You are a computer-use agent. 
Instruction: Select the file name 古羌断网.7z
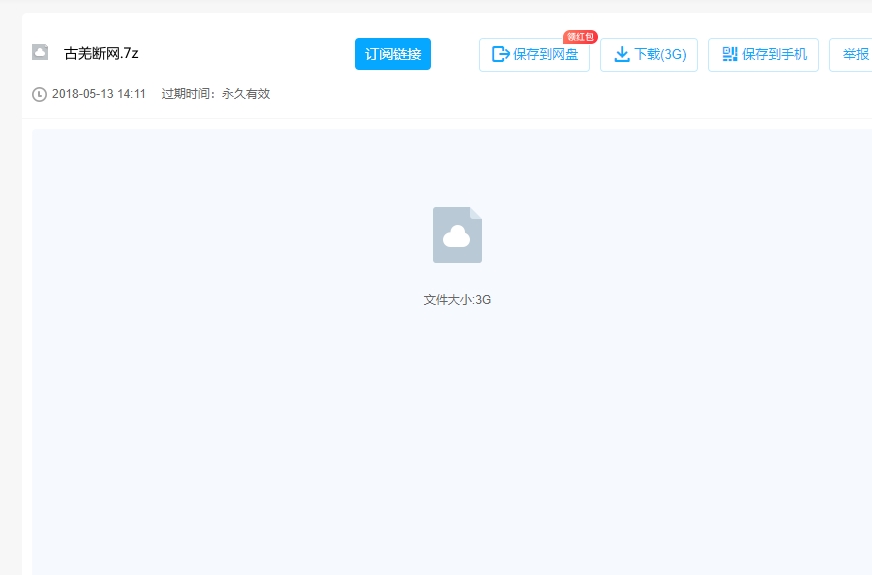coord(101,53)
